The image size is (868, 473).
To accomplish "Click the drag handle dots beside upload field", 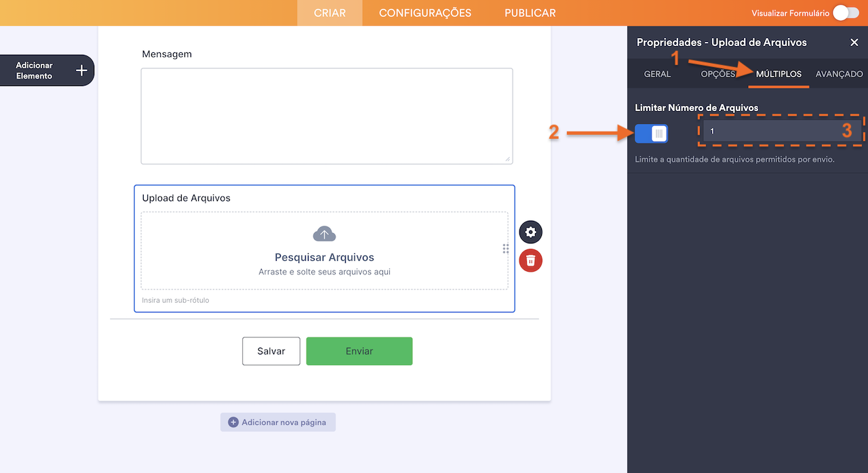I will pos(505,249).
